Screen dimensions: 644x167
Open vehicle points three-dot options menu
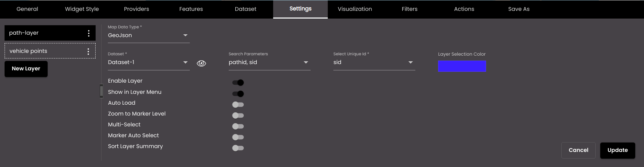tap(88, 51)
